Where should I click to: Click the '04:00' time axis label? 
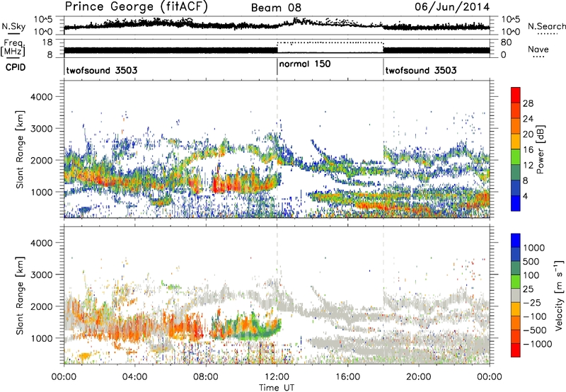click(135, 376)
